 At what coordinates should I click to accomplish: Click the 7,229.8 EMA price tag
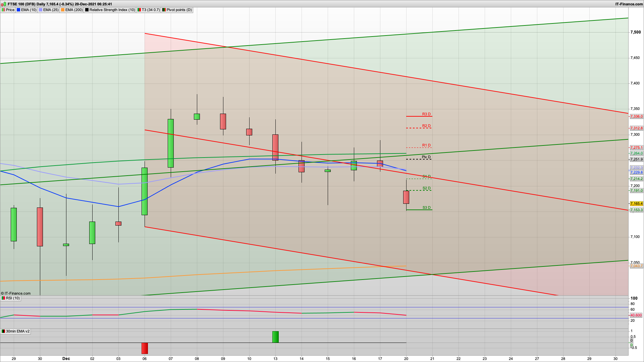click(x=636, y=172)
